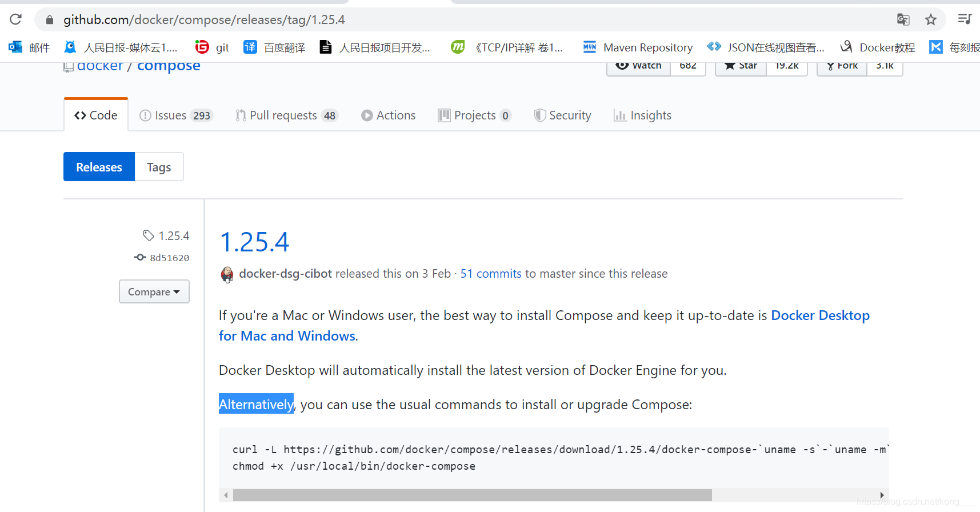
Task: Click the code block right scroll arrow
Action: [x=882, y=495]
